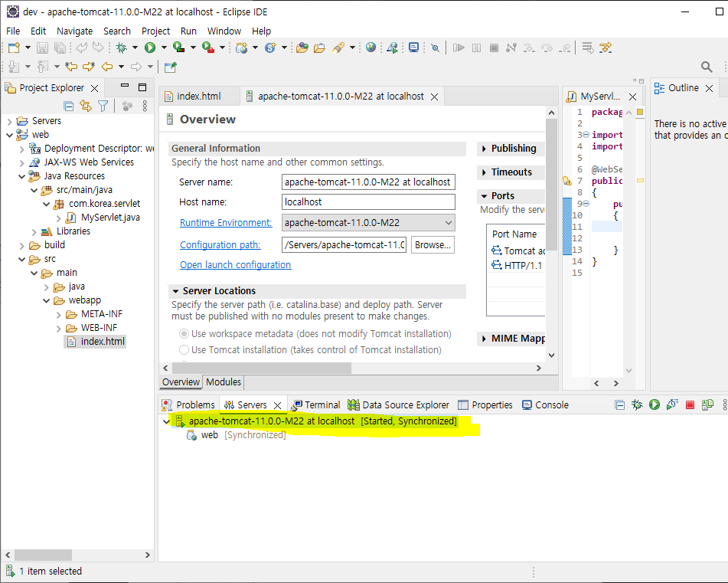Click the Back navigation arrow icon in toolbar
This screenshot has height=583, width=728.
click(107, 67)
